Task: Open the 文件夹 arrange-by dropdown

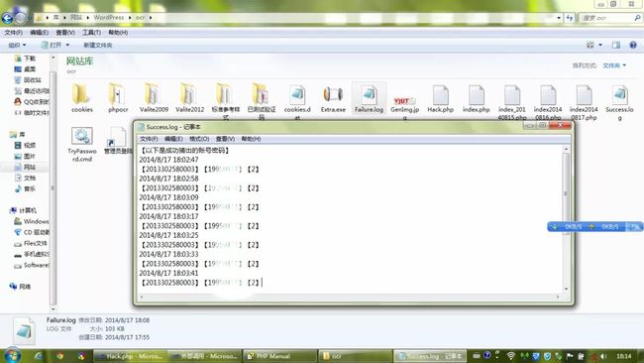Action: pyautogui.click(x=614, y=65)
